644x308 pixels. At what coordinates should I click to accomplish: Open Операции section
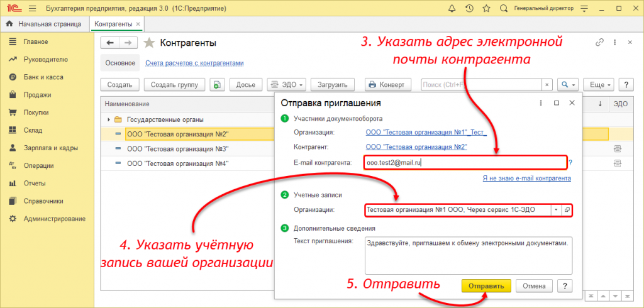[38, 165]
